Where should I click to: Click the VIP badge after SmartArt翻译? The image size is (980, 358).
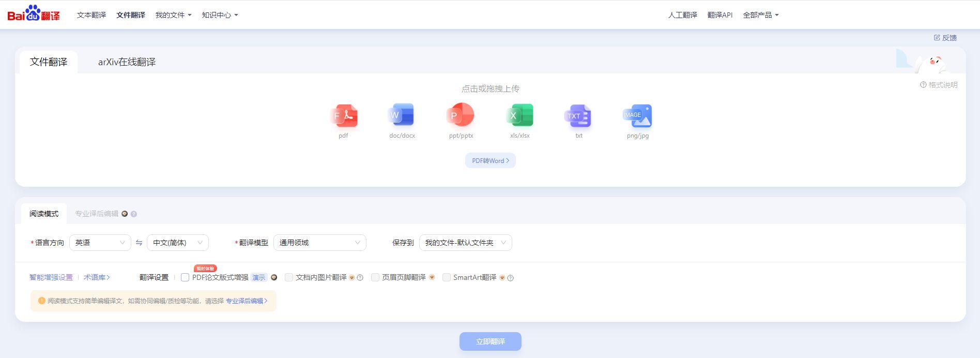(502, 278)
